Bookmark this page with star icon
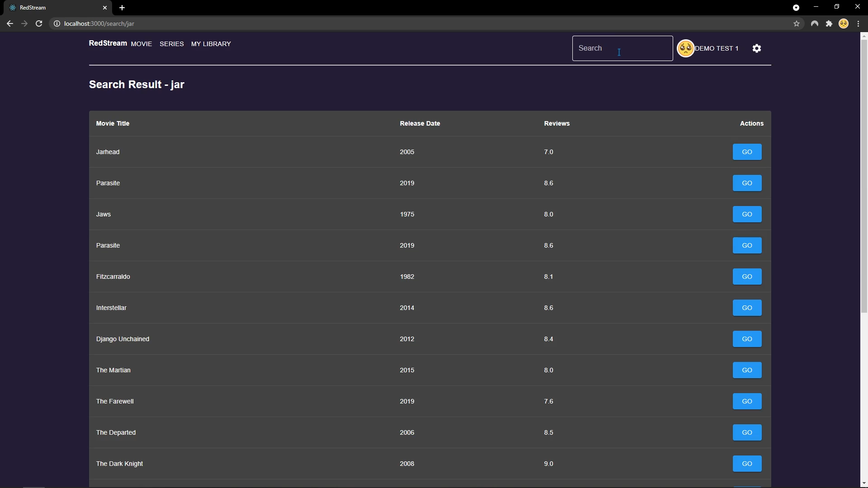Viewport: 868px width, 488px height. coord(797,23)
